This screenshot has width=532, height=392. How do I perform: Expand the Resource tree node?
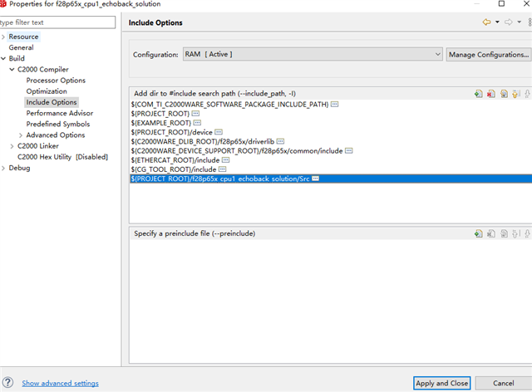click(3, 37)
